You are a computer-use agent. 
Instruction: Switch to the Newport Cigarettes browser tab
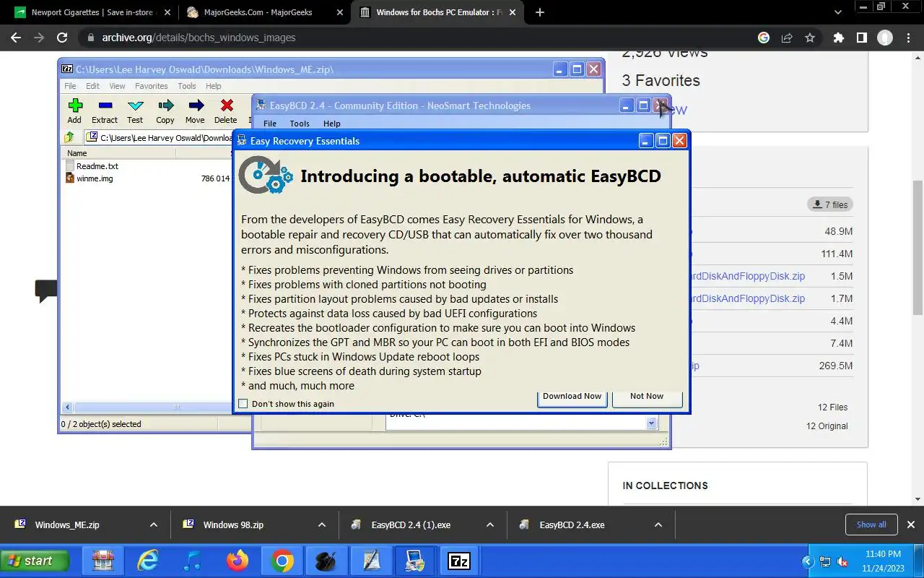tap(92, 12)
